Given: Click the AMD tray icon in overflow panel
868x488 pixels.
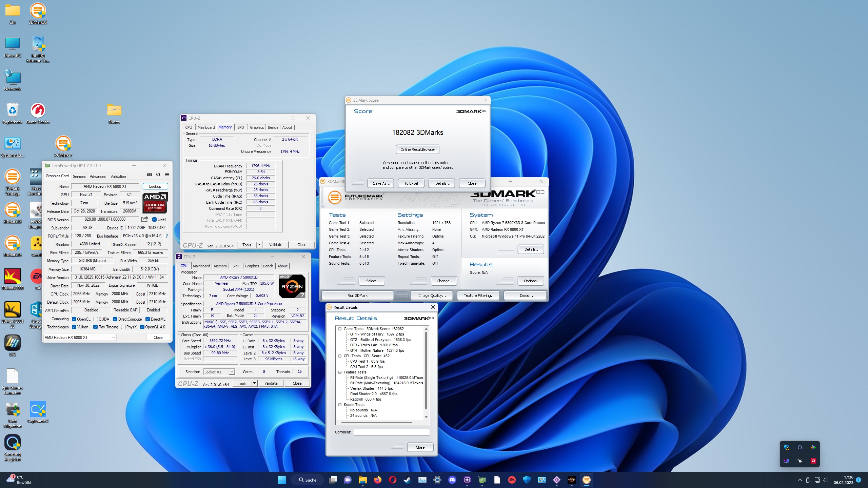Looking at the screenshot, I should [813, 461].
